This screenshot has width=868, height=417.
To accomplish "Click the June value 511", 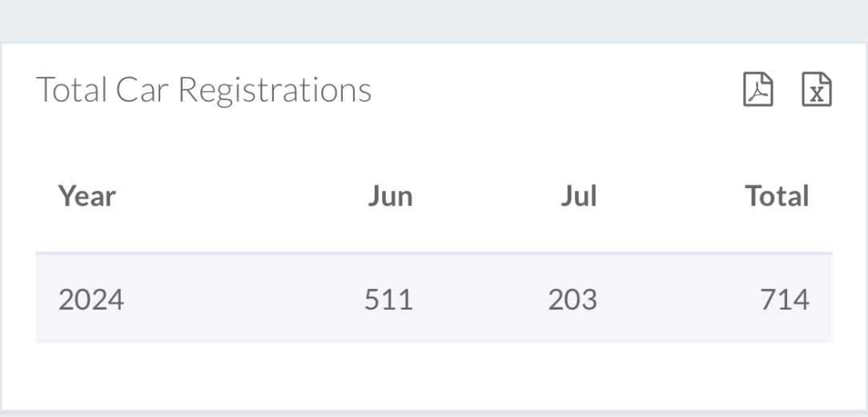I will coord(388,300).
